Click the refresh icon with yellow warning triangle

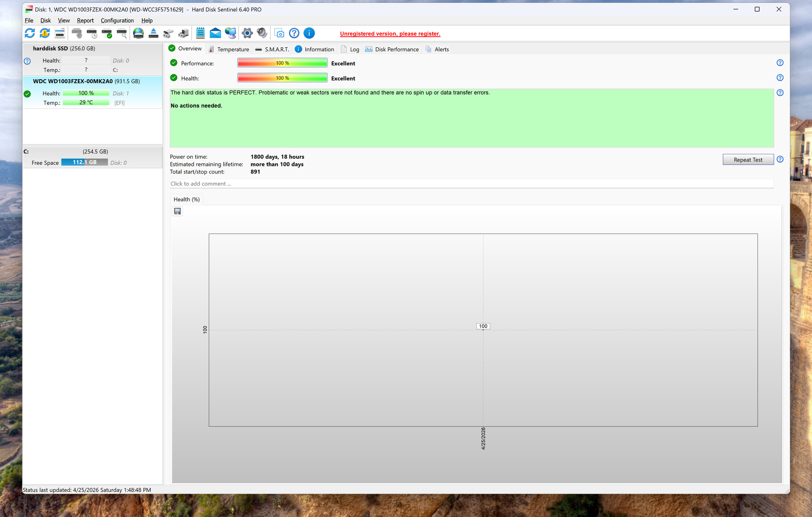click(45, 33)
